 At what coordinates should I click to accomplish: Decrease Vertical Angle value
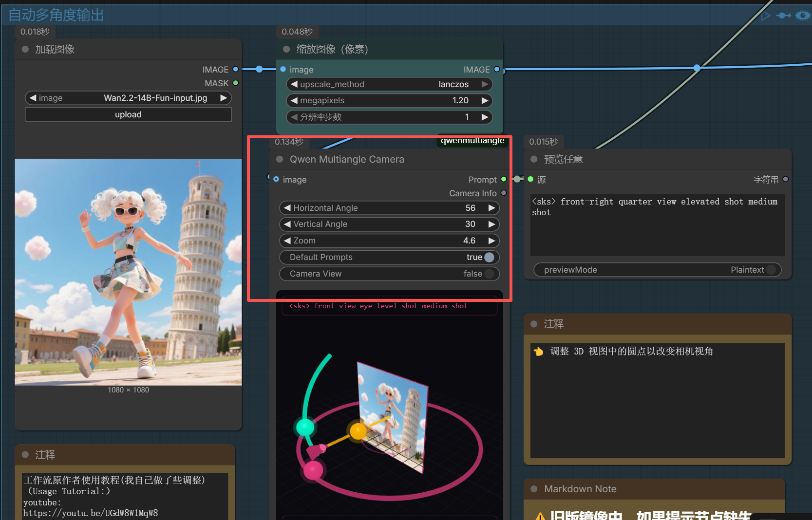(287, 224)
